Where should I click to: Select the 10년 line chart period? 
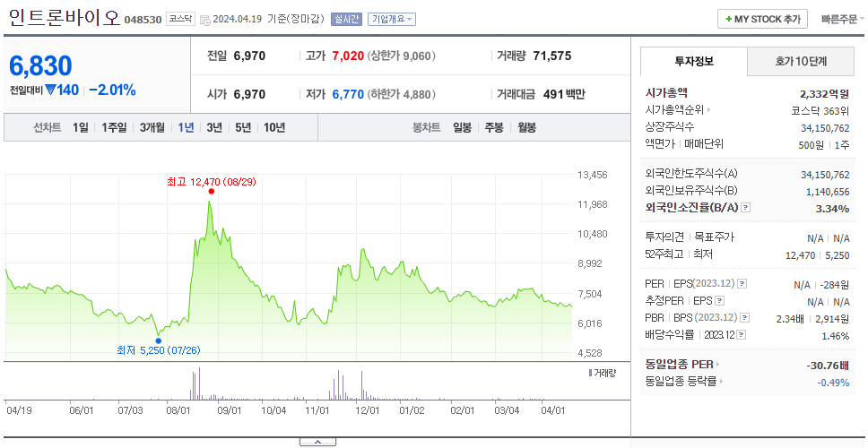tap(274, 128)
